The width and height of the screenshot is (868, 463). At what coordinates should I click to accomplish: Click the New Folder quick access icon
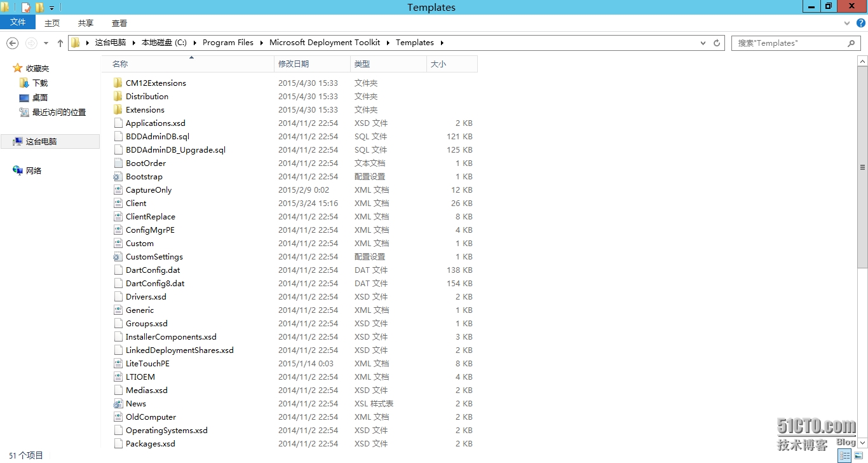[x=39, y=8]
